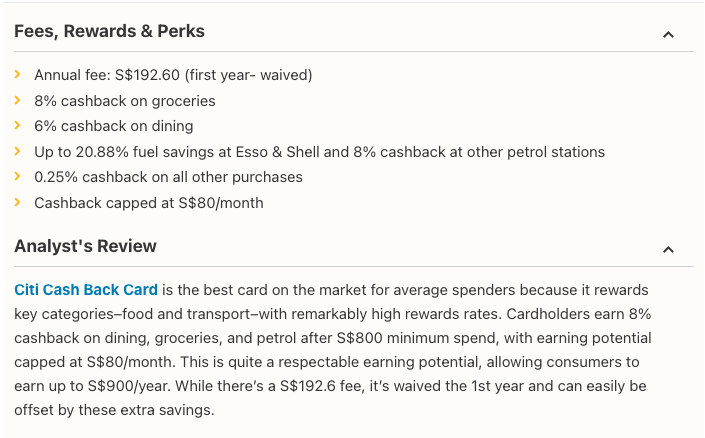Screen dimensions: 705x438
Task: Click the 8% cashback on groceries text
Action: coord(124,100)
